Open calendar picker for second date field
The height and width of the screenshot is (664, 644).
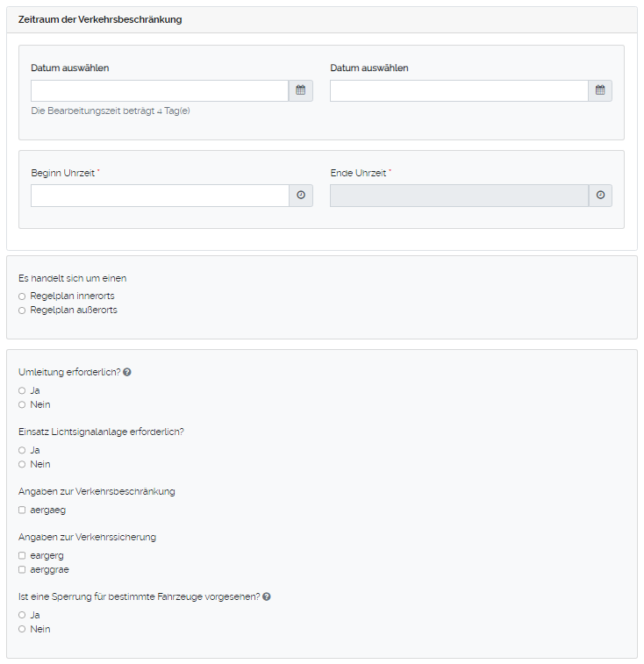[600, 90]
